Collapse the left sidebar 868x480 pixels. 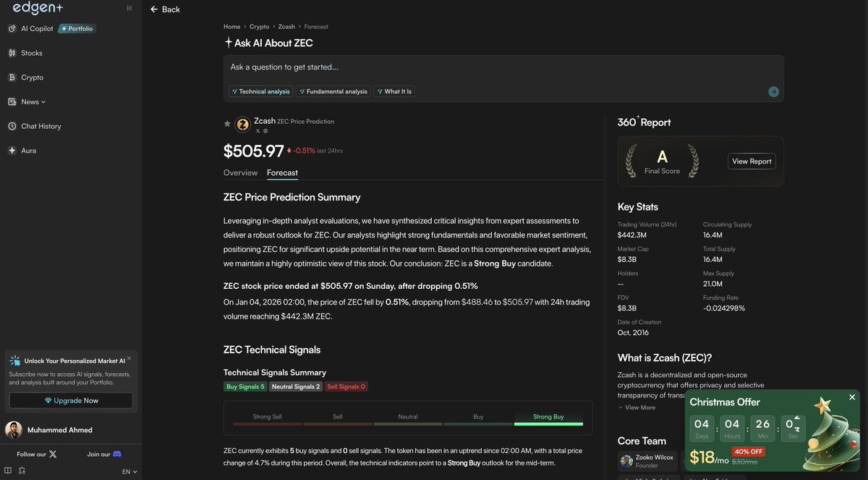coord(129,8)
